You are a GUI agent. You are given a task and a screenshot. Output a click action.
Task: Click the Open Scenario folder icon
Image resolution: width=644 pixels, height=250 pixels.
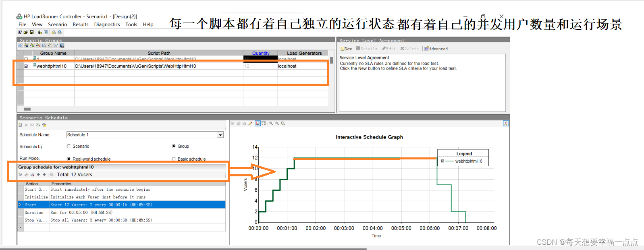25,32
